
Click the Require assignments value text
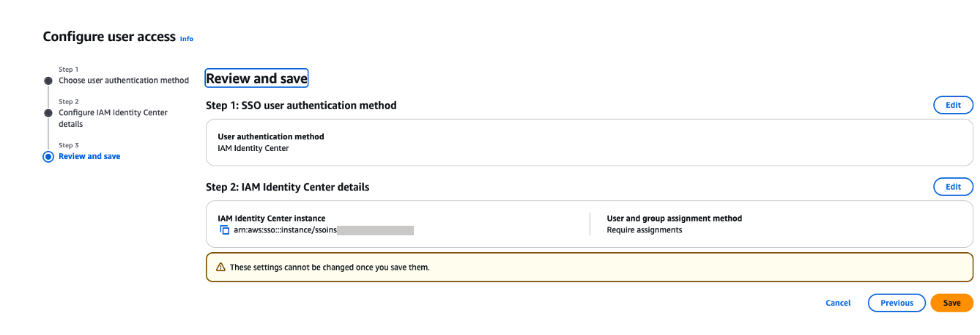click(x=644, y=230)
